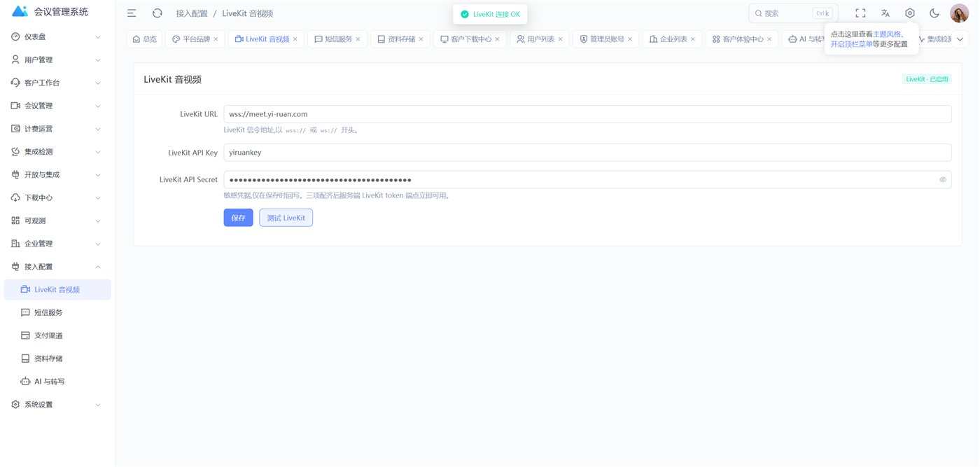Expand the 可观测 sidebar menu

57,221
